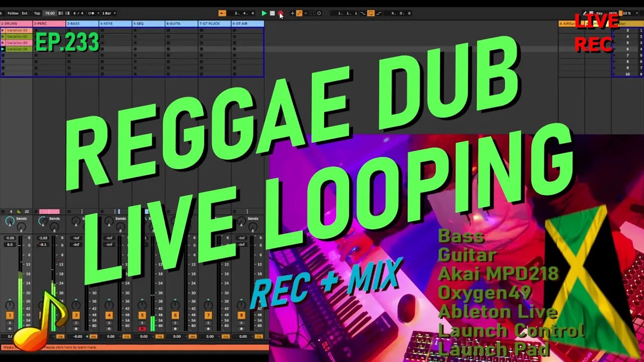The width and height of the screenshot is (644, 362).
Task: Toggle the orange arrangement position follow icon
Action: coord(222,13)
